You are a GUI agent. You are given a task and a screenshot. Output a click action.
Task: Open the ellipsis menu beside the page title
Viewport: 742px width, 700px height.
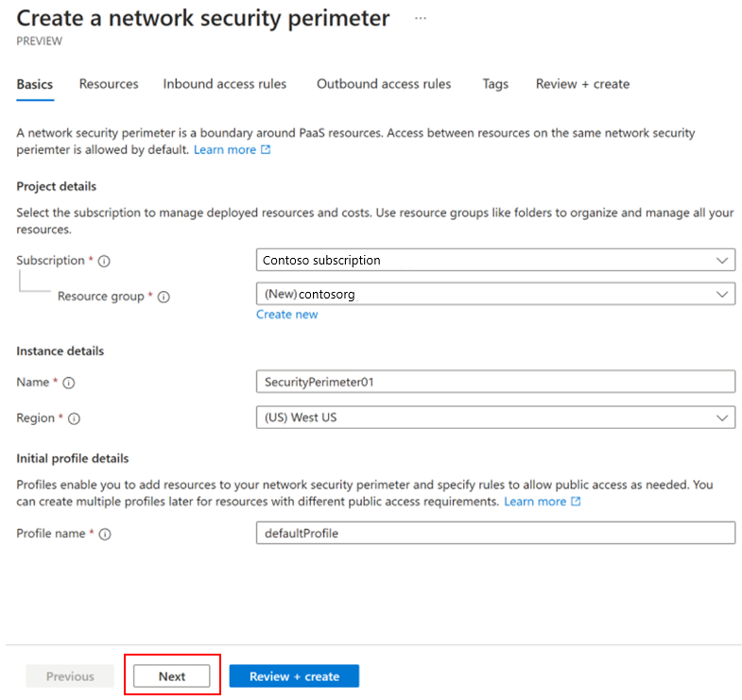point(421,19)
